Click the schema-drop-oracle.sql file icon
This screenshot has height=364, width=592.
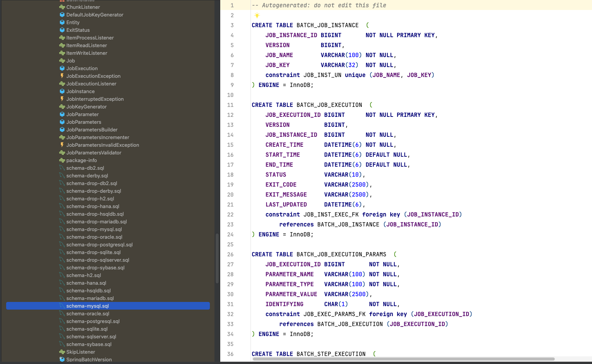62,237
